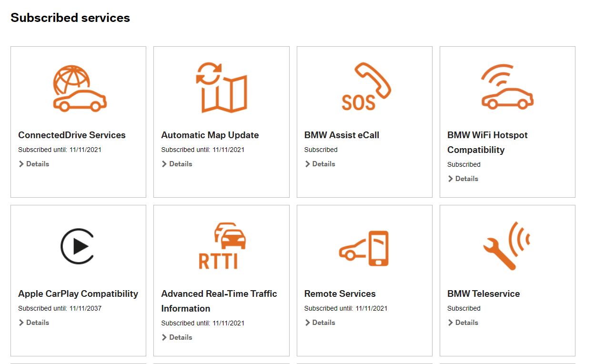Click ConnectedDrive Services' "Subscribed until: 11/11/2021" text

click(x=60, y=150)
